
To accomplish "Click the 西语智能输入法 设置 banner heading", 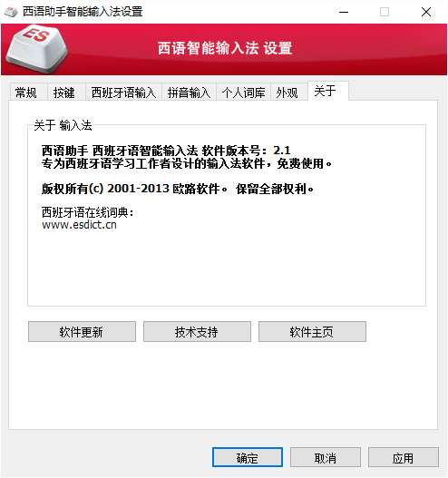I will pos(225,48).
